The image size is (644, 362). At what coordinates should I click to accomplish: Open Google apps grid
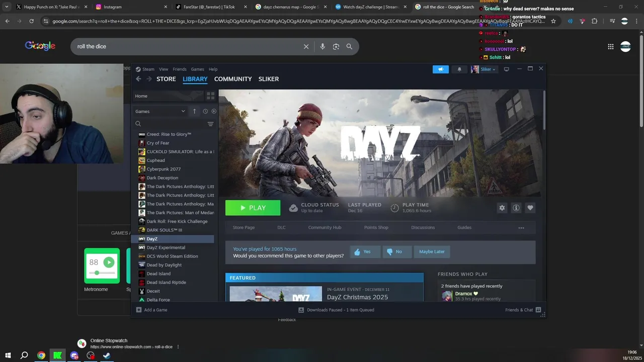tap(610, 46)
